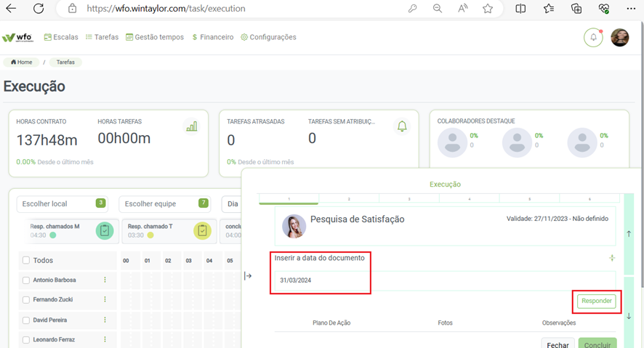
Task: Click the notification bell icon in header
Action: point(593,38)
